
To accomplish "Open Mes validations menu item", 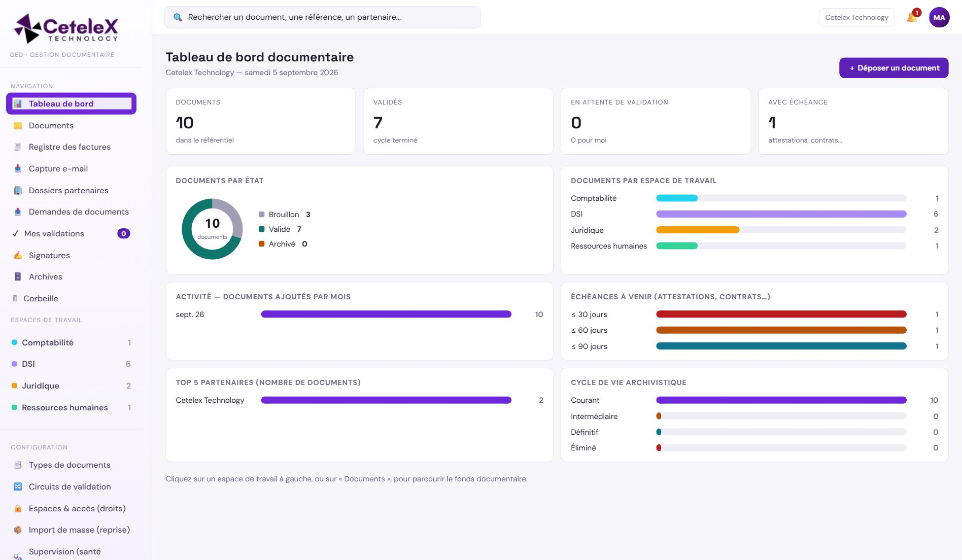I will [x=71, y=233].
